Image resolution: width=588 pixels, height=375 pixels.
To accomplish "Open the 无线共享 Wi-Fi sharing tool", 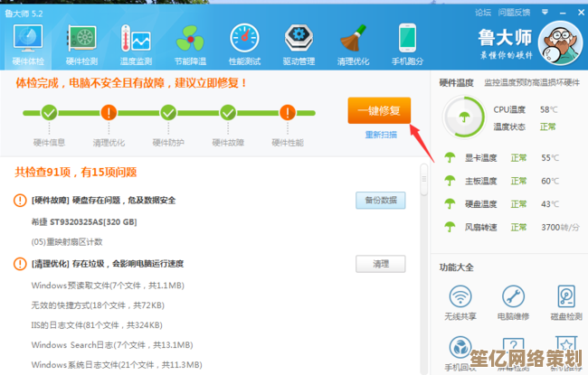I will click(x=461, y=301).
